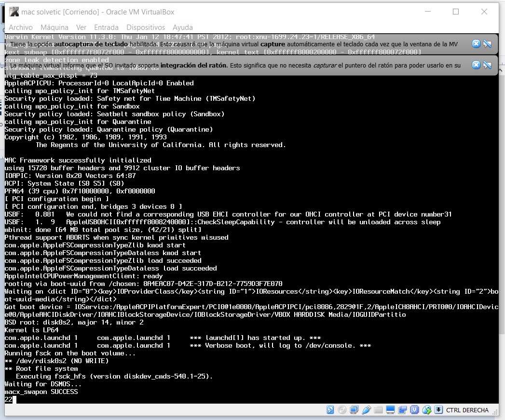The image size is (505, 420).
Task: Click the 'IOAPIC: Version 0x20' console line
Action: (x=70, y=176)
